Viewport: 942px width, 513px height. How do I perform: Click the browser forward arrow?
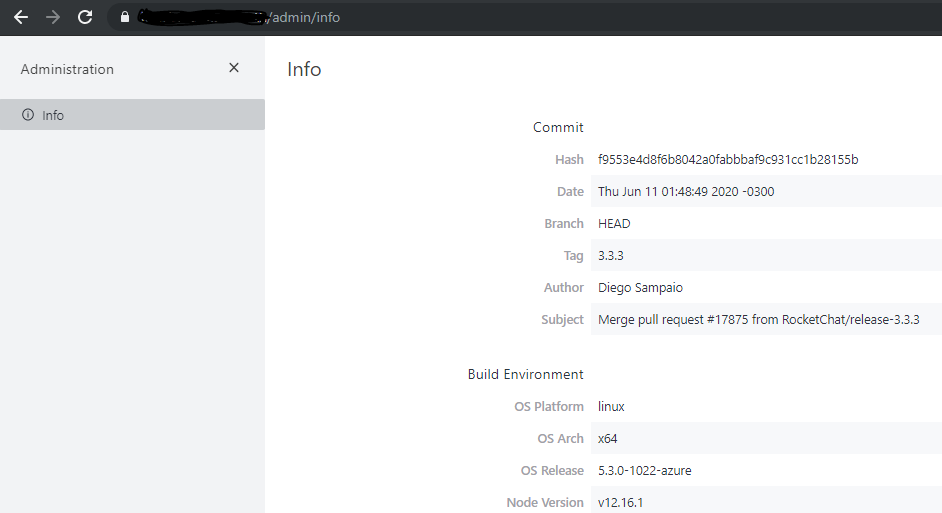click(x=53, y=17)
